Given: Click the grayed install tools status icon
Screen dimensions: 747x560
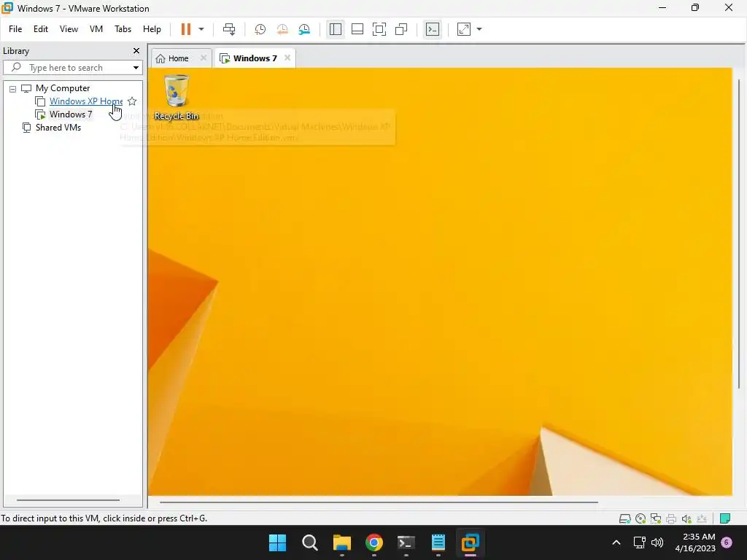Looking at the screenshot, I should pyautogui.click(x=702, y=518).
